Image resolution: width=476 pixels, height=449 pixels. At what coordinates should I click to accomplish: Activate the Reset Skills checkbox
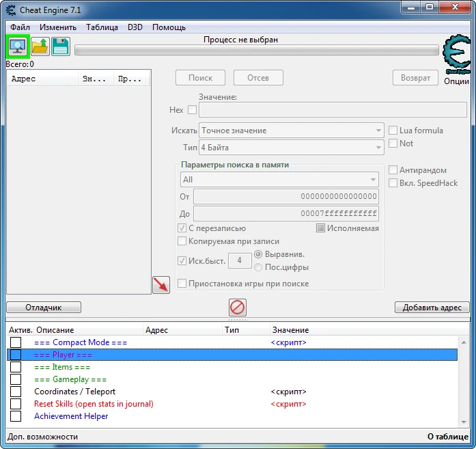coord(16,404)
